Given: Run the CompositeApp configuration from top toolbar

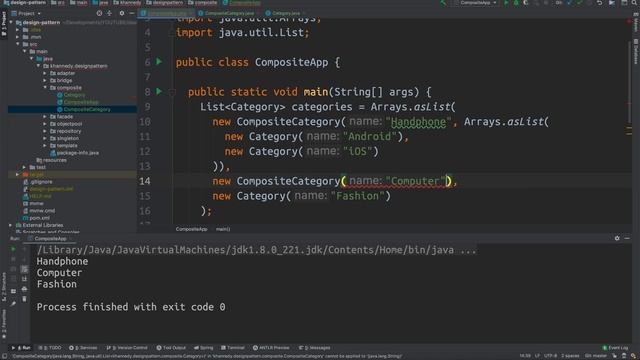Looking at the screenshot, I should point(507,3).
